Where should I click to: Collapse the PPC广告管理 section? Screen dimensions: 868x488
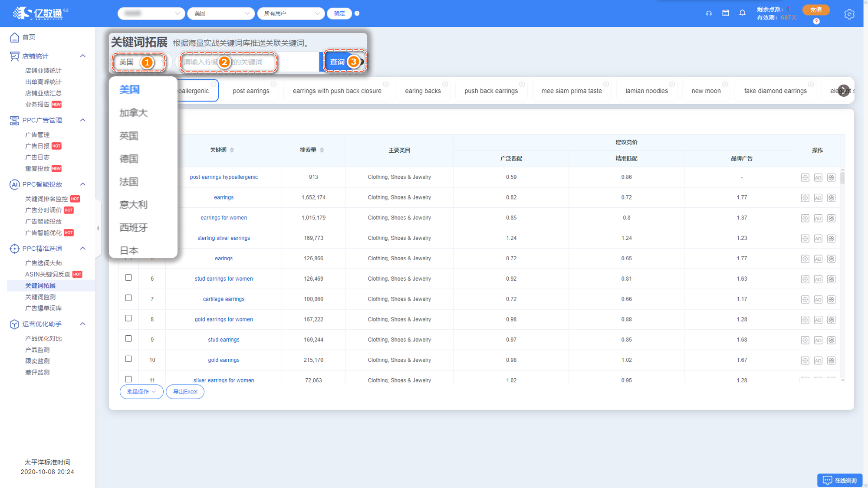point(83,120)
